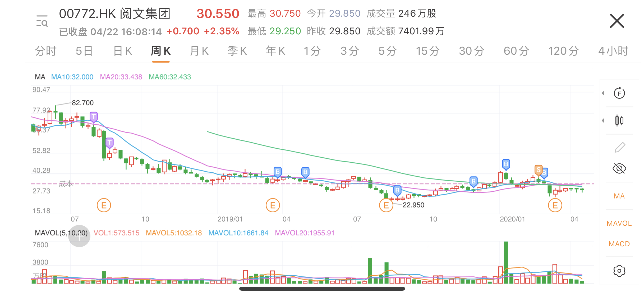The width and height of the screenshot is (644, 297).
Task: Close the full-screen chart view
Action: click(617, 21)
